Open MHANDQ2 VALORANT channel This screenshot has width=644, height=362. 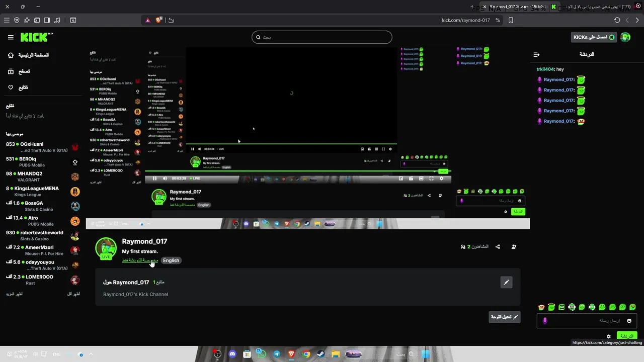coord(43,176)
